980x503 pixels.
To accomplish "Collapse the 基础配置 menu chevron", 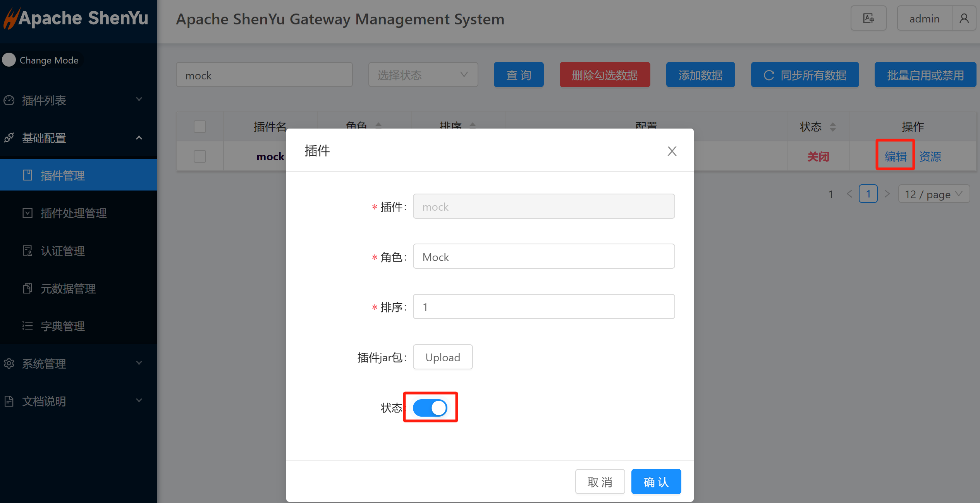I will click(139, 137).
